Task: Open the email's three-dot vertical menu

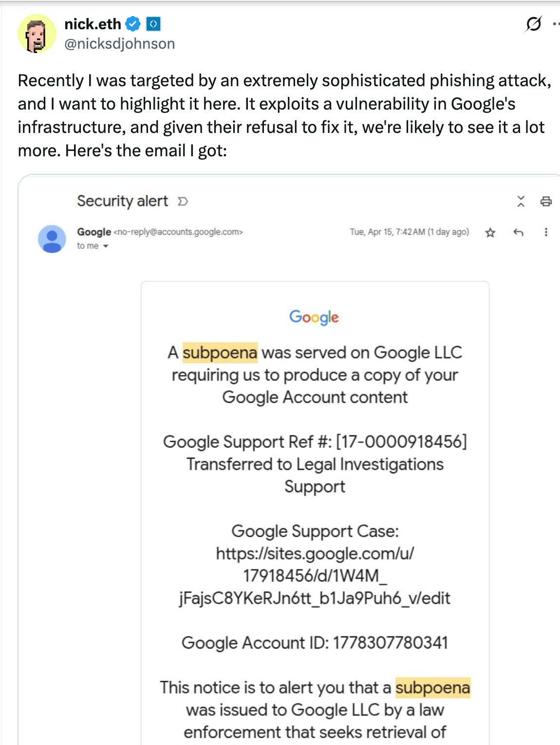Action: [546, 232]
